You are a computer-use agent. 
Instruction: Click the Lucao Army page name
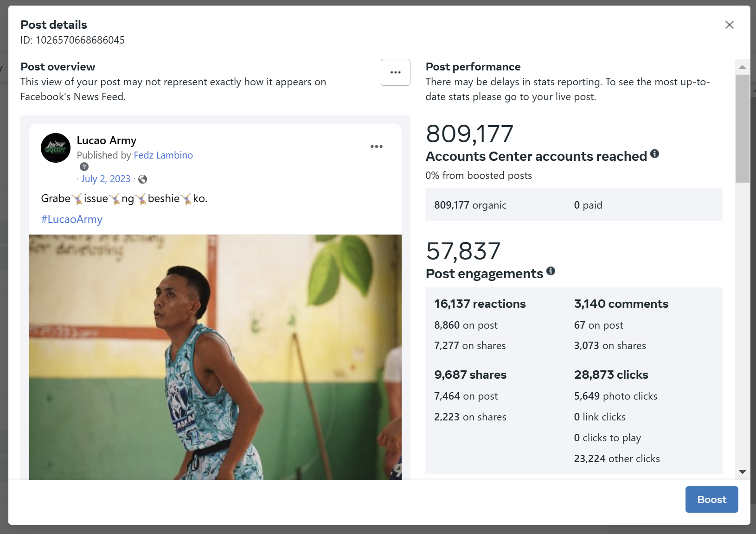coord(107,140)
